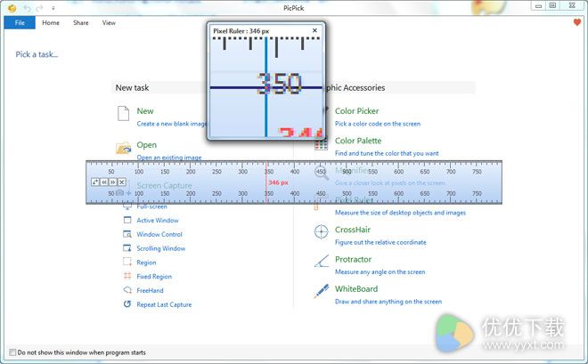Select Region capture
The height and width of the screenshot is (364, 588).
[x=146, y=263]
